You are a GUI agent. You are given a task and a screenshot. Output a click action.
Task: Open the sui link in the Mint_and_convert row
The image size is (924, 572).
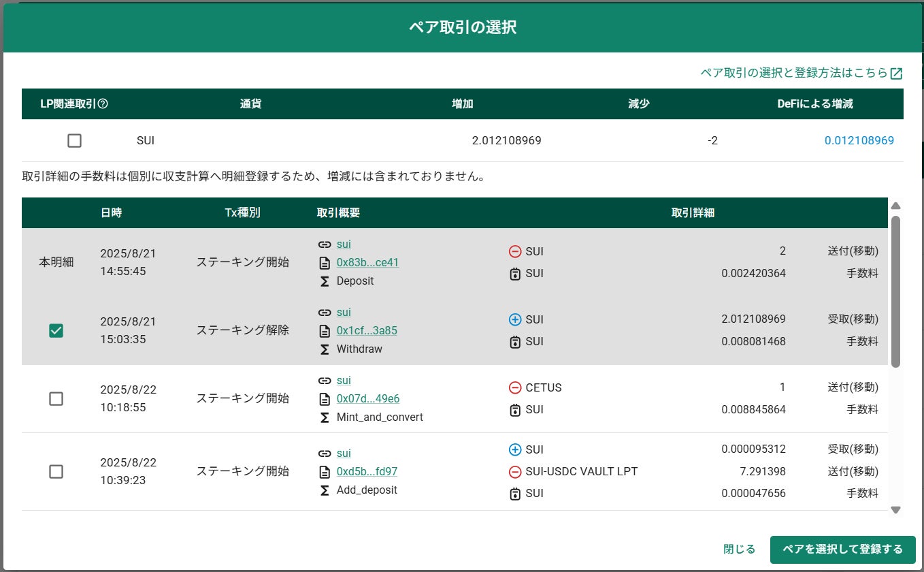(x=344, y=381)
